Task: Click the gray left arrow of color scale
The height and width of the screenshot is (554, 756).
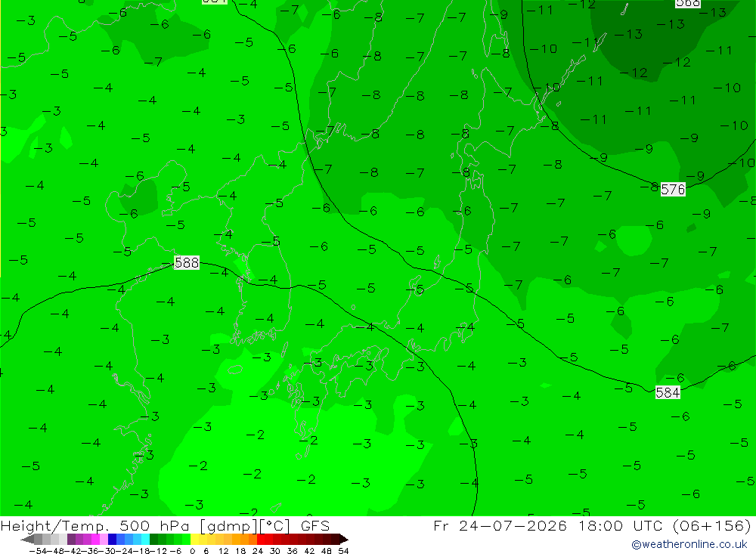Action: point(27,539)
